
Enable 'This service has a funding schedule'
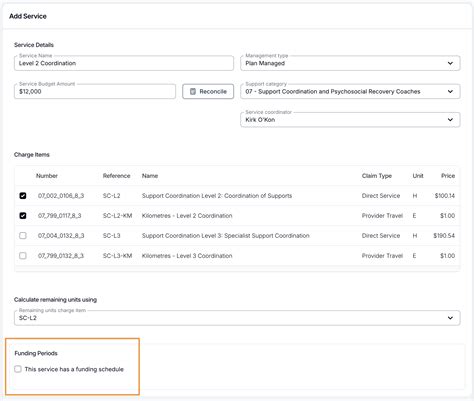pos(18,369)
